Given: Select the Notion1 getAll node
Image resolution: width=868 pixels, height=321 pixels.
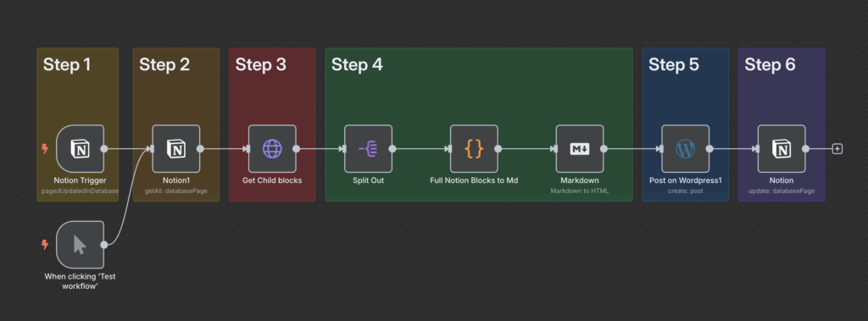Looking at the screenshot, I should 176,148.
